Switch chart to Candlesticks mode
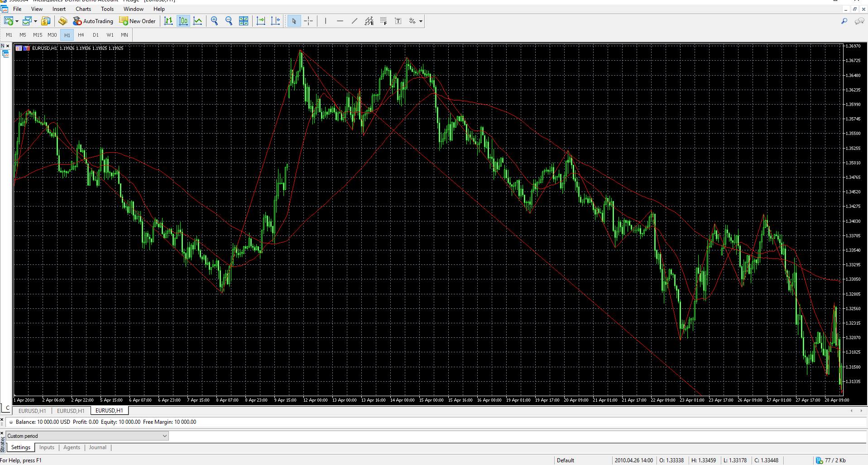Viewport: 868px width, 465px height. 183,21
